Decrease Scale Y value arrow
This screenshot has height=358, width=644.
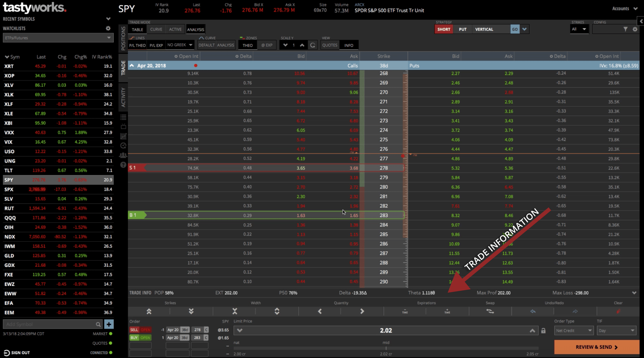pyautogui.click(x=285, y=45)
